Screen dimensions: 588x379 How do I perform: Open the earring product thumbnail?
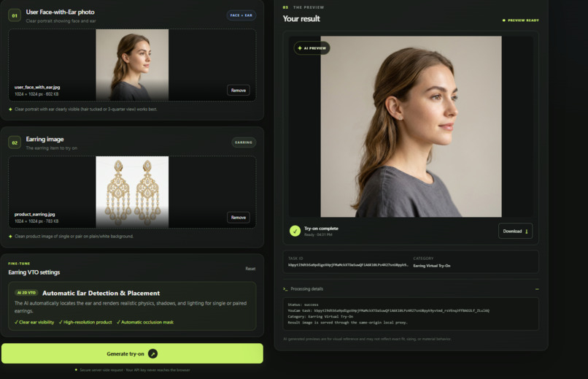click(132, 192)
